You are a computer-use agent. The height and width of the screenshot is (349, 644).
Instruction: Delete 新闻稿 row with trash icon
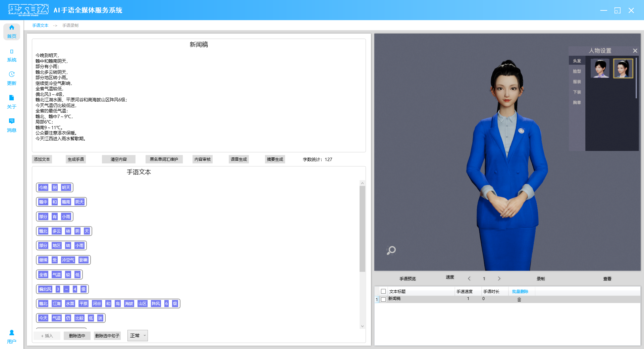(519, 299)
